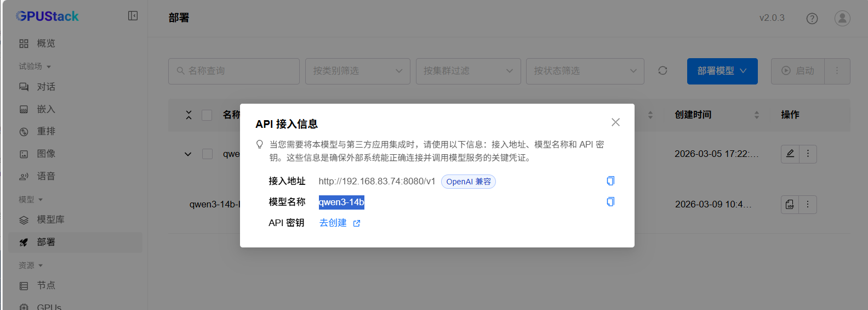The height and width of the screenshot is (310, 868).
Task: Copy the access address URL
Action: pos(610,181)
